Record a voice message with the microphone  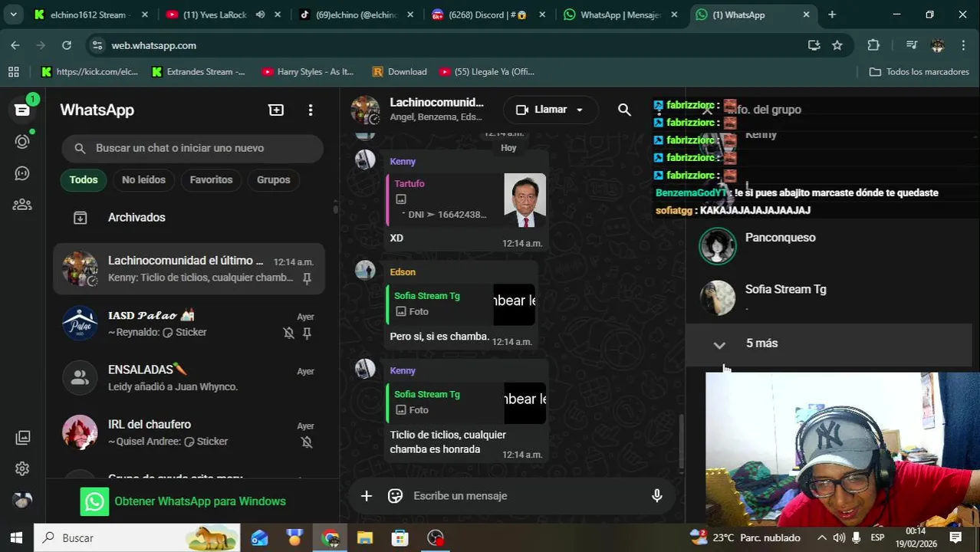click(656, 496)
